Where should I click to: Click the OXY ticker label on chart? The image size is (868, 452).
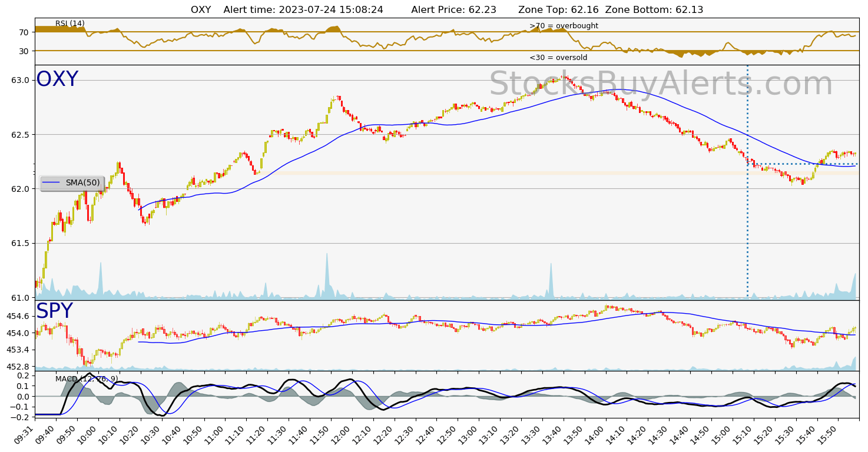(x=57, y=79)
